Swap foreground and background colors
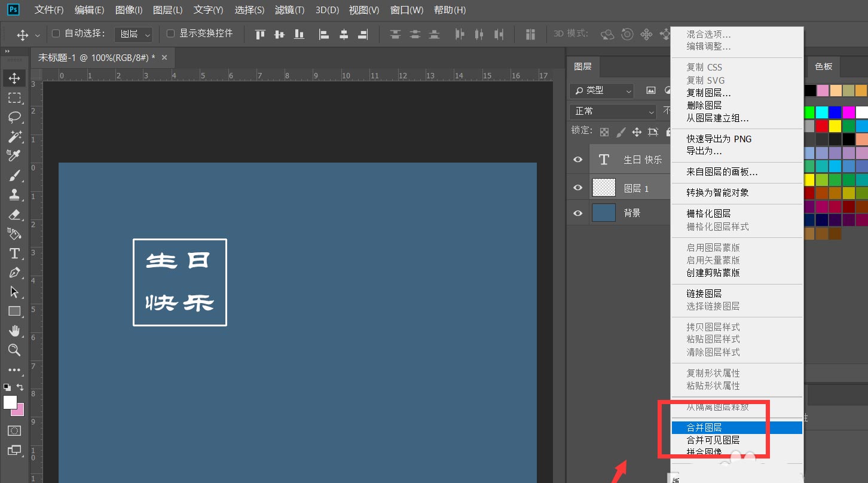Viewport: 868px width, 483px height. pyautogui.click(x=20, y=387)
